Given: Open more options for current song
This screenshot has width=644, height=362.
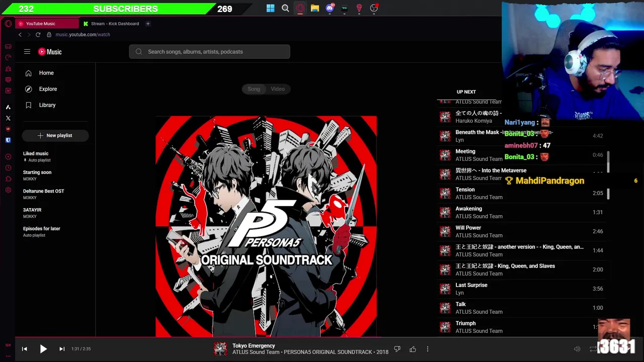Looking at the screenshot, I should click(x=428, y=349).
